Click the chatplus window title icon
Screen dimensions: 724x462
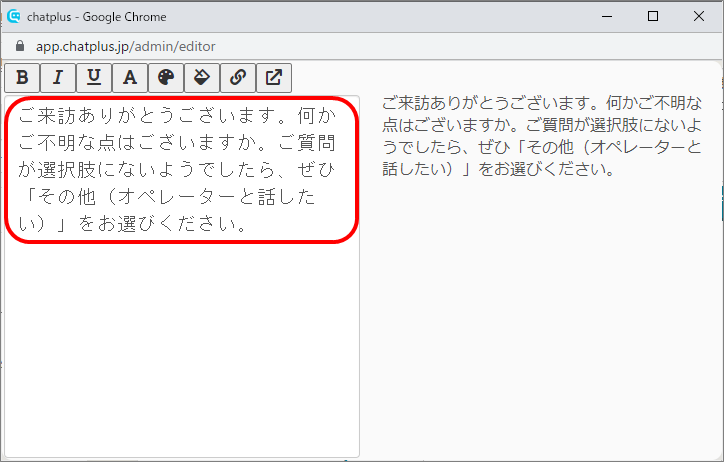(x=14, y=17)
